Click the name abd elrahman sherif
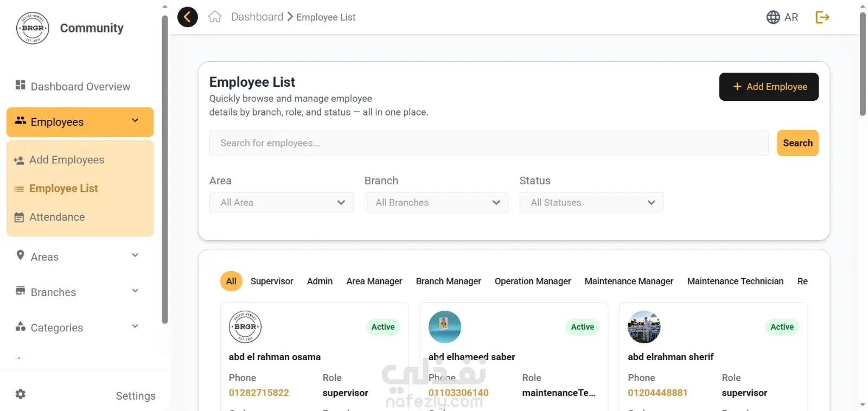Viewport: 868px width, 411px height. (x=671, y=357)
